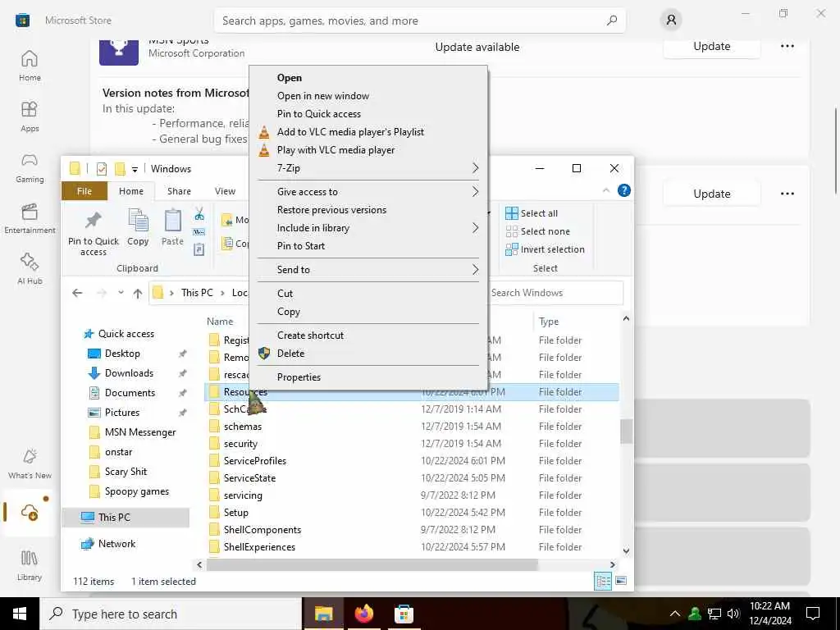Screen dimensions: 840x630
Task: Choose Pin to Quick access menu entry
Action: coord(368,113)
